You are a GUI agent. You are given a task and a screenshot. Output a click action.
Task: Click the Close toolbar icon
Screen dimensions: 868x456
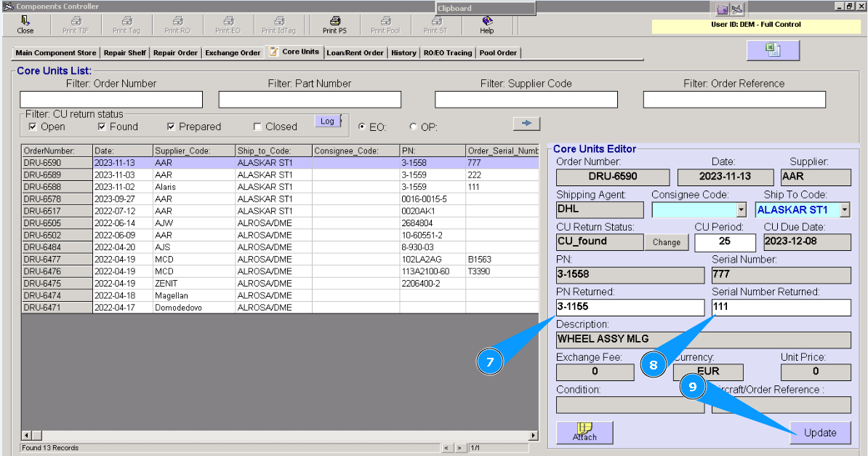click(x=25, y=21)
